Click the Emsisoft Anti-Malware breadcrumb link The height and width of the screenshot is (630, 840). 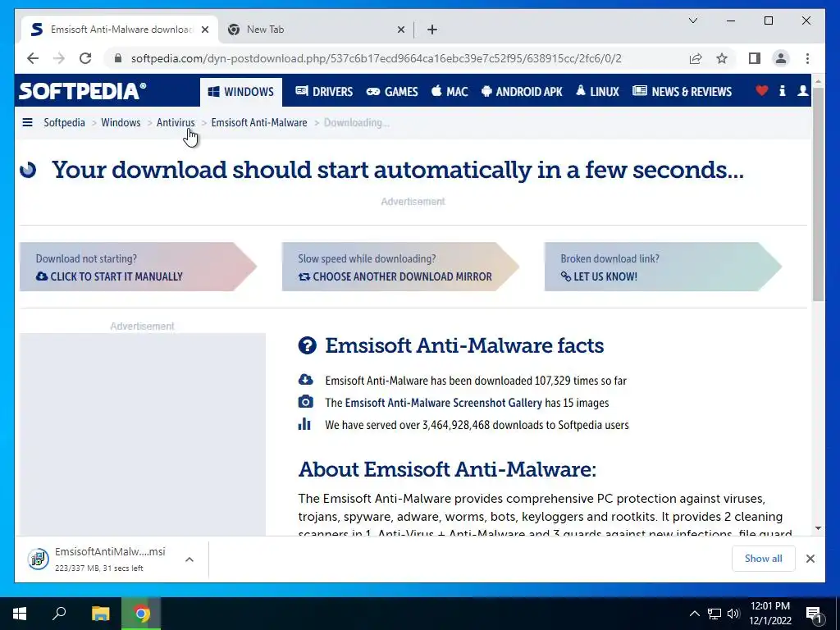(259, 123)
